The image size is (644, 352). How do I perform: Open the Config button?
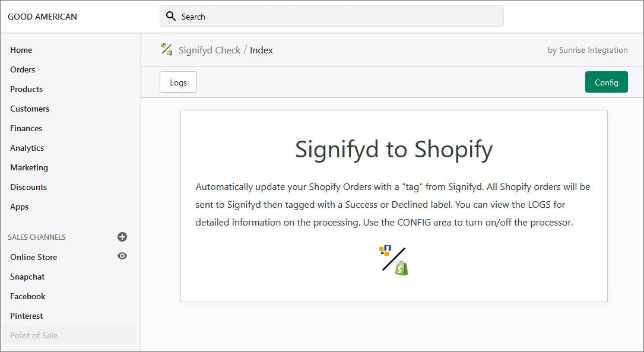[x=606, y=82]
